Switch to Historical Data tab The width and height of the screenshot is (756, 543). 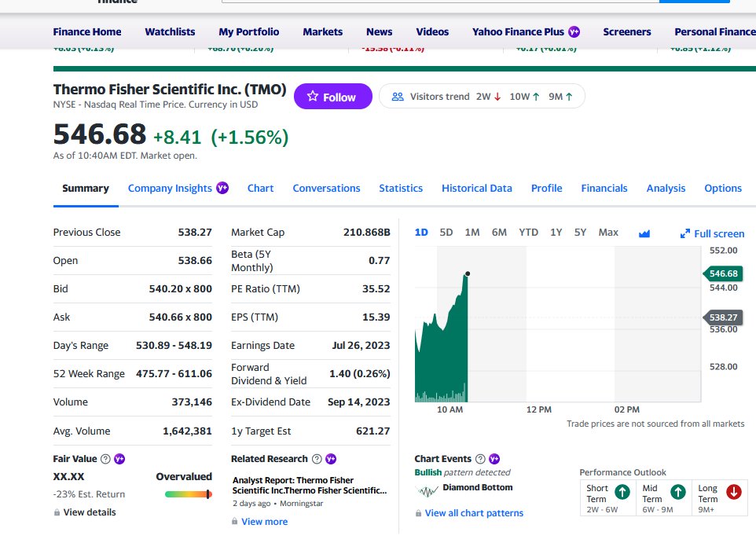(477, 188)
